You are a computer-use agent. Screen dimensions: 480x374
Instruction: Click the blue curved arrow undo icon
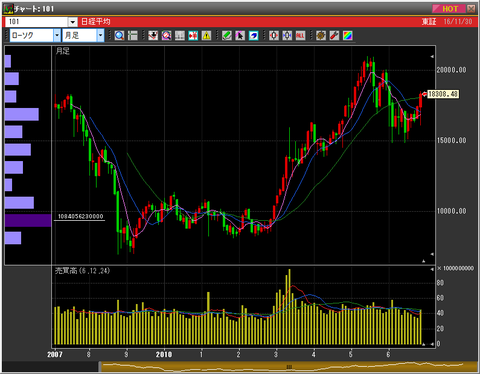253,36
